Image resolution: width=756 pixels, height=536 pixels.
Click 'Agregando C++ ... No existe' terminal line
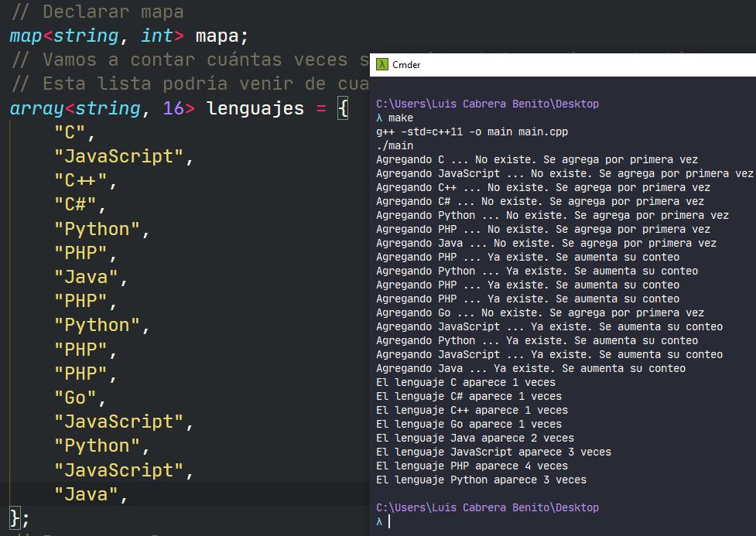coord(543,187)
